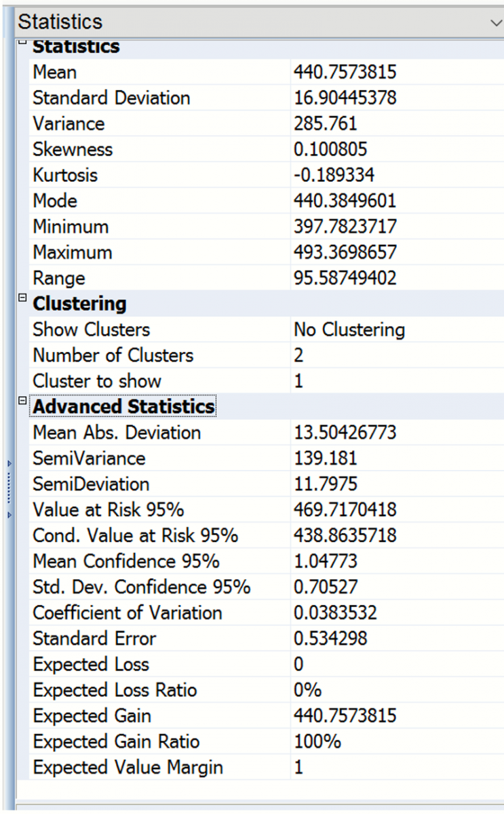The width and height of the screenshot is (504, 814).
Task: Click the Advanced Statistics header text
Action: coord(123,406)
